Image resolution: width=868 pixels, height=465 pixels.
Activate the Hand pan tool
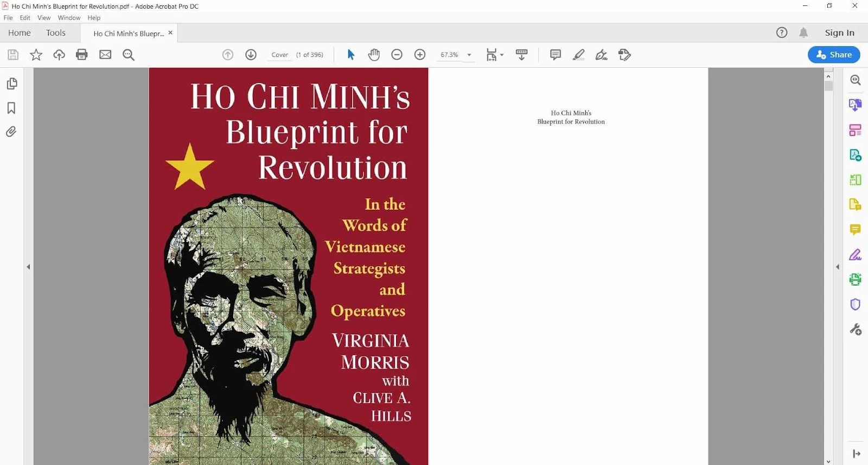click(x=374, y=55)
